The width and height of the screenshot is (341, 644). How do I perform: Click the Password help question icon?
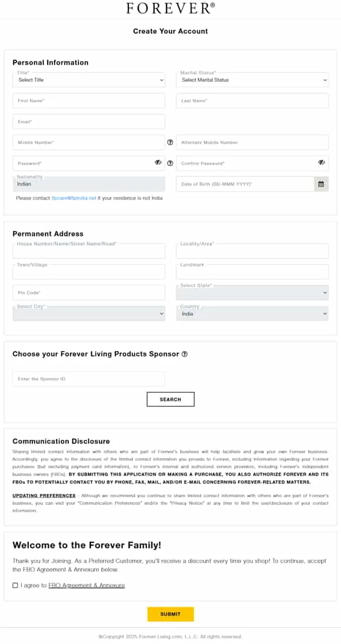(170, 163)
